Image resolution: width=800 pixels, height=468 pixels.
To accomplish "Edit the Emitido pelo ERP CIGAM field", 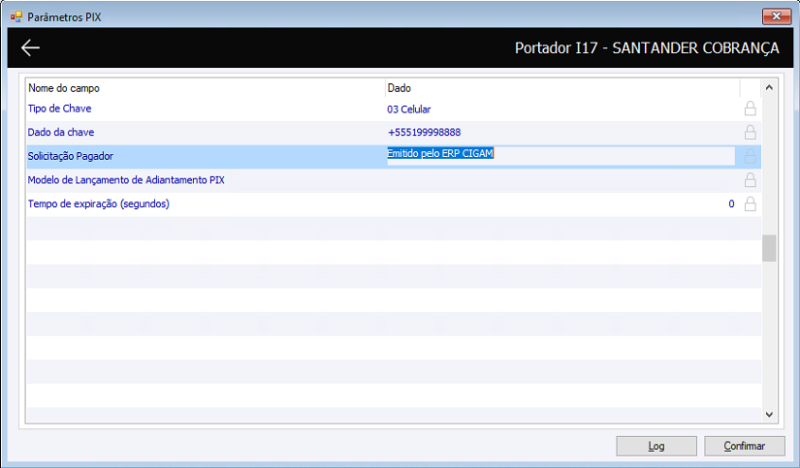I will (561, 156).
